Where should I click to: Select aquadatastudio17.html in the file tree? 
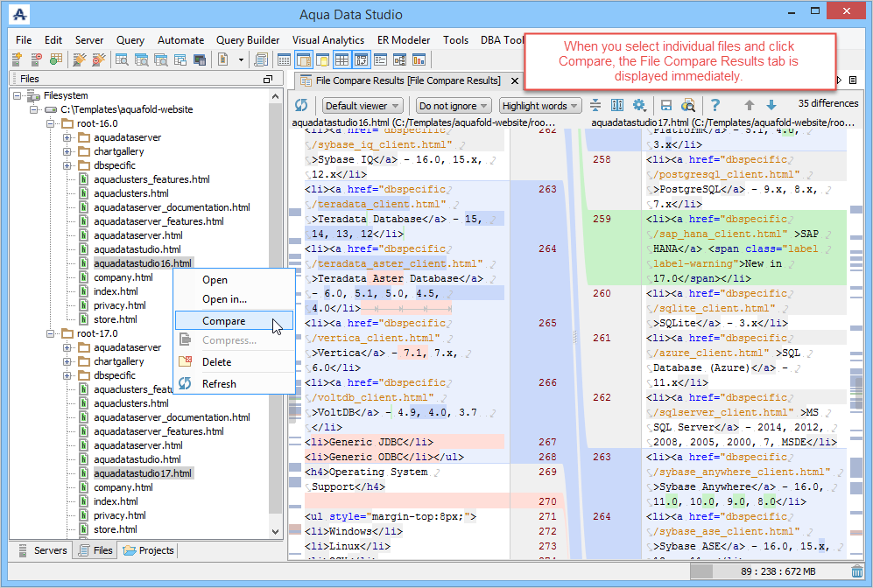[142, 473]
